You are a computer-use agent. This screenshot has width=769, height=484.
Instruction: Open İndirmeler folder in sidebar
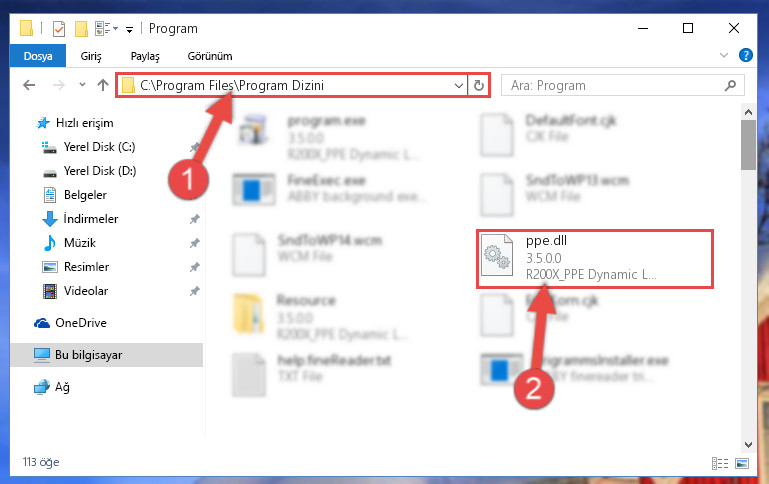91,219
